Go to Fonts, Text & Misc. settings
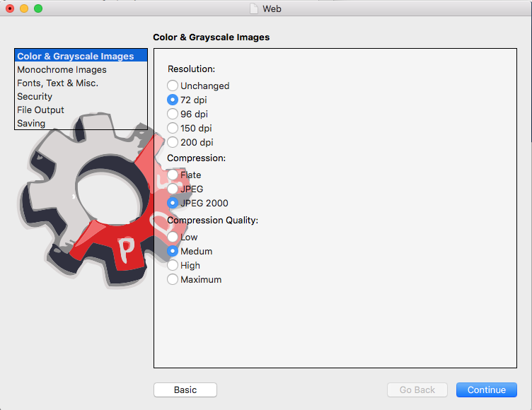The image size is (532, 410). tap(57, 83)
